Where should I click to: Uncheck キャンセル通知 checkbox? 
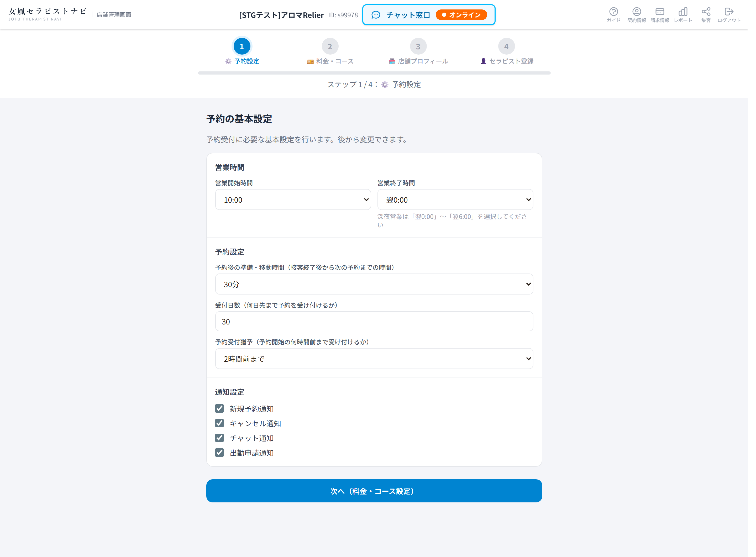[219, 423]
